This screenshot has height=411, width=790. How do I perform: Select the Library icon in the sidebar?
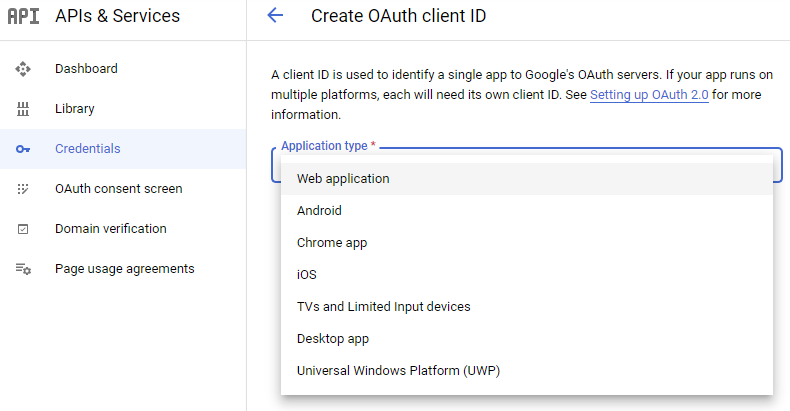[x=23, y=109]
